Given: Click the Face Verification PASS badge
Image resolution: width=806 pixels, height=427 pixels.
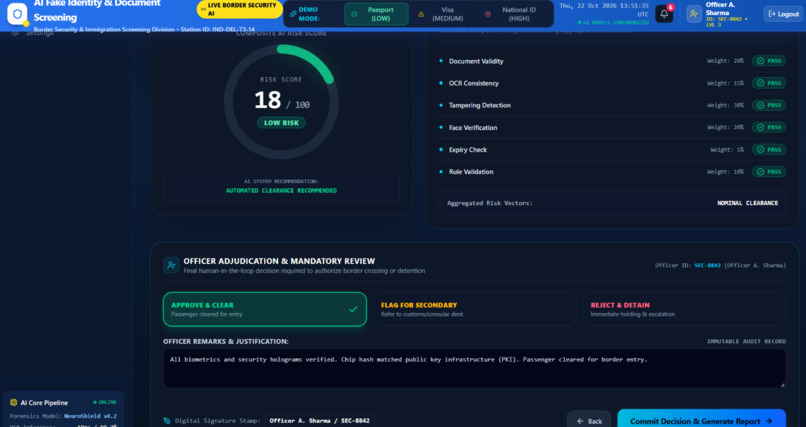Looking at the screenshot, I should (769, 127).
